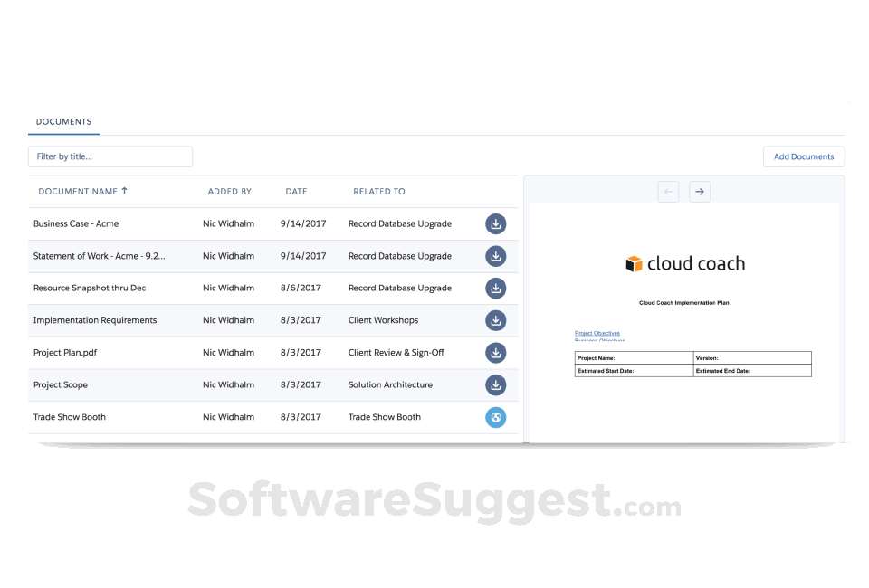Open the Project Objectives link in preview
The width and height of the screenshot is (869, 588).
(595, 333)
